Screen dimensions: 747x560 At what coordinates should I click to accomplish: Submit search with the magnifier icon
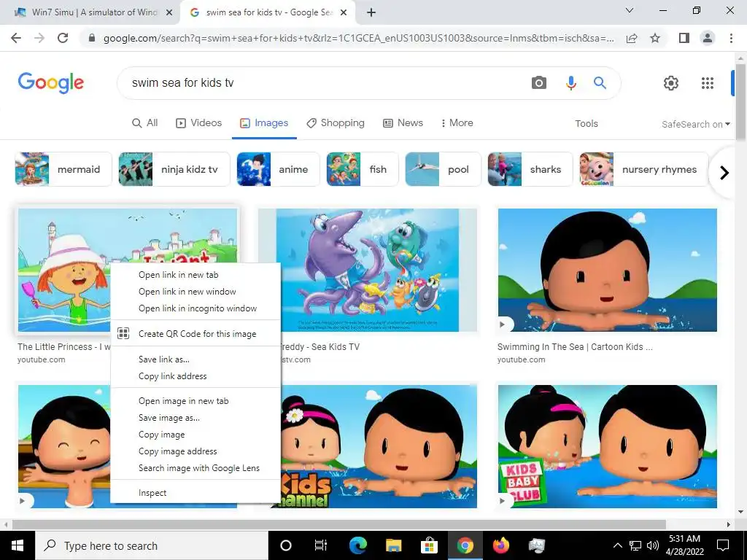(600, 83)
